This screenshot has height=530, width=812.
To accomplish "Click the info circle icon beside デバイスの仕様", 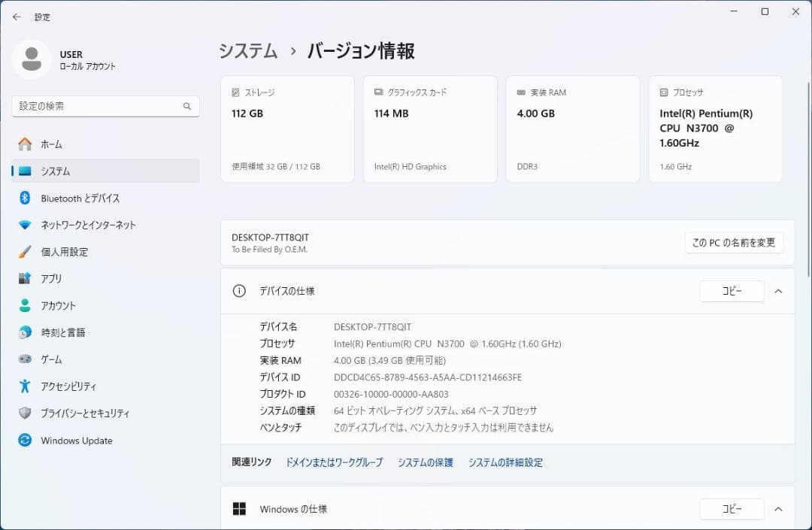I will coord(239,291).
